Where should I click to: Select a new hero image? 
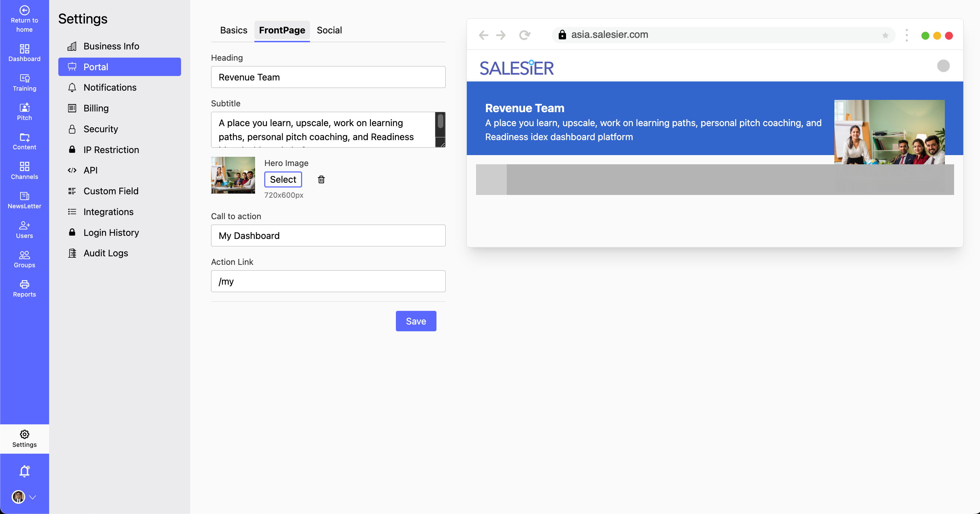pos(283,179)
